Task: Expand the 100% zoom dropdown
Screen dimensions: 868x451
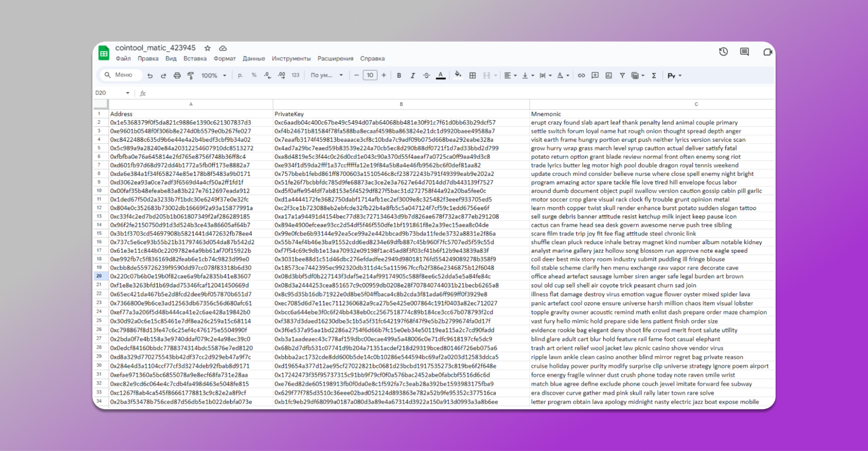Action: point(214,76)
